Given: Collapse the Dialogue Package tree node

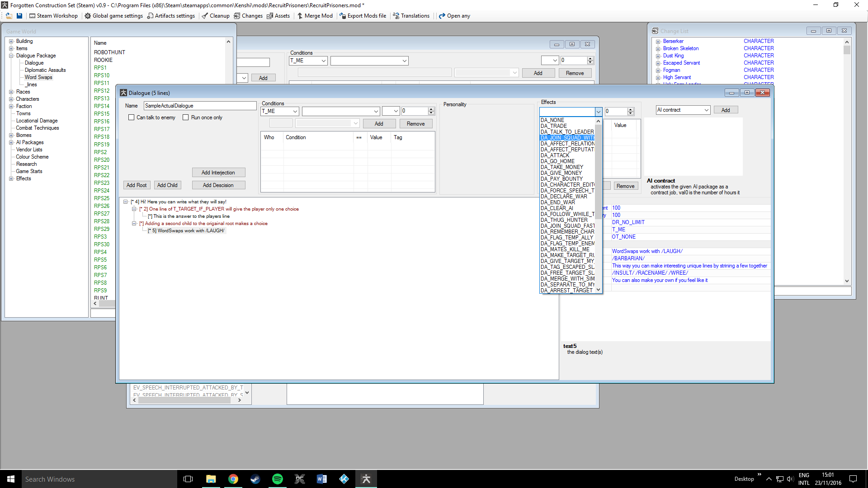Looking at the screenshot, I should [11, 56].
